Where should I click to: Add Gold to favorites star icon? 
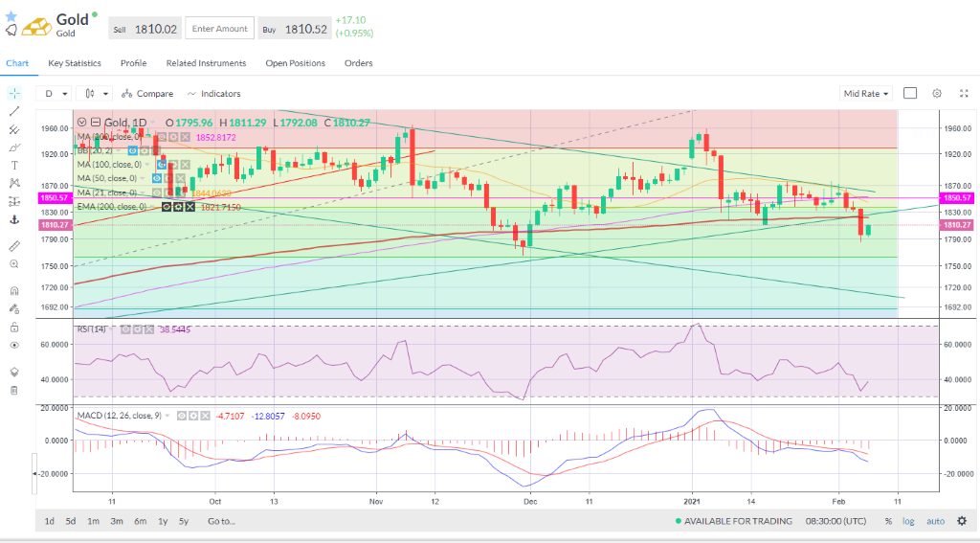(11, 16)
